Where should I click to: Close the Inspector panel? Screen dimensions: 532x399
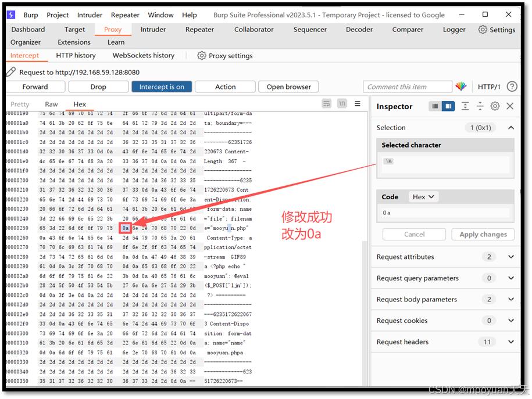pos(509,106)
